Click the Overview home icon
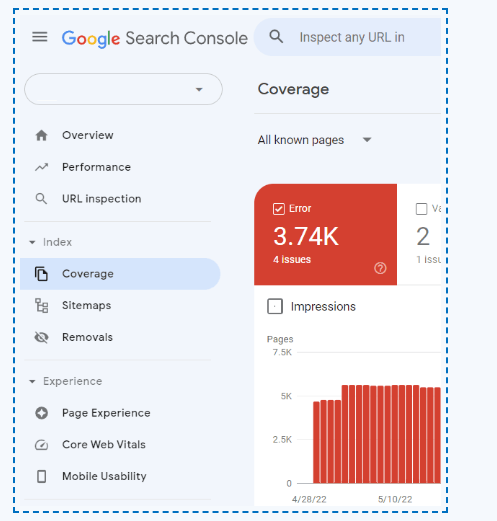497x521 pixels. pyautogui.click(x=41, y=135)
